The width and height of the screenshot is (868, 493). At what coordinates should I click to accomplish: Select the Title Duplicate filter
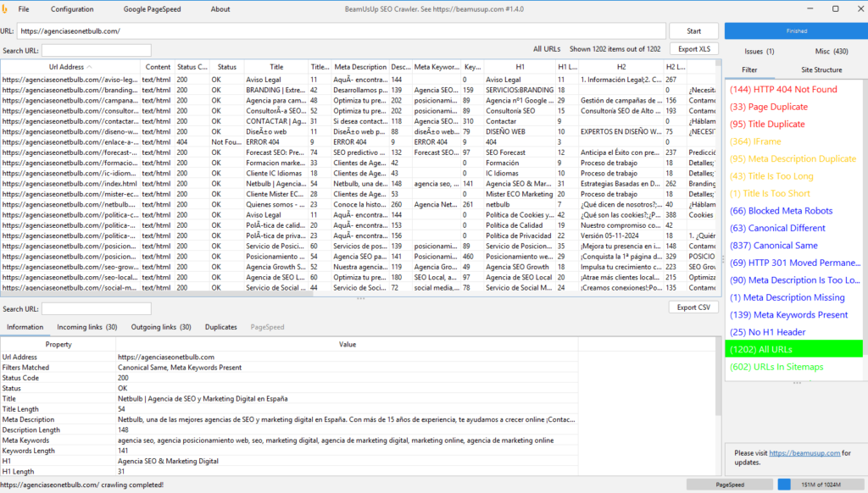(767, 125)
